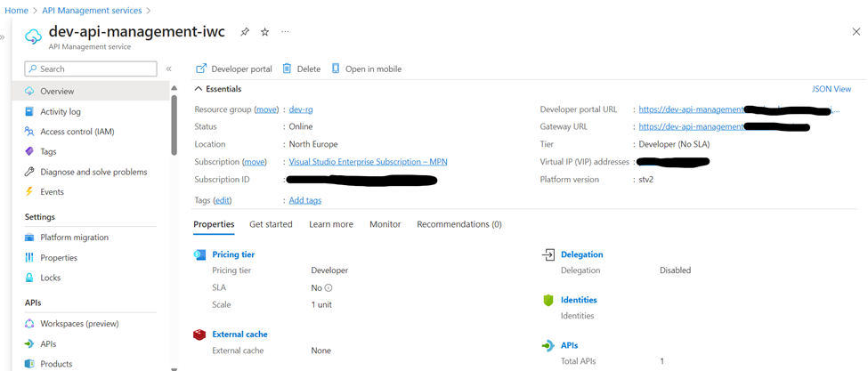This screenshot has width=868, height=371.
Task: Open the dev-rg resource group link
Action: (x=301, y=109)
